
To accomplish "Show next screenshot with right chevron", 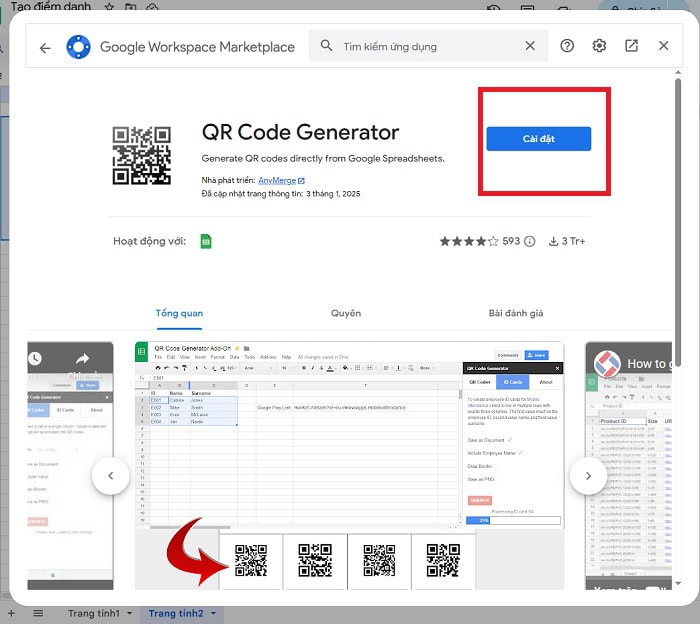I will [588, 476].
